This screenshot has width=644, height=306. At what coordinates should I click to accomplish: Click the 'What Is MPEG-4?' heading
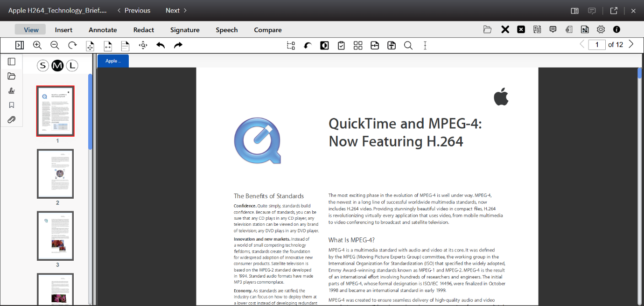(351, 240)
